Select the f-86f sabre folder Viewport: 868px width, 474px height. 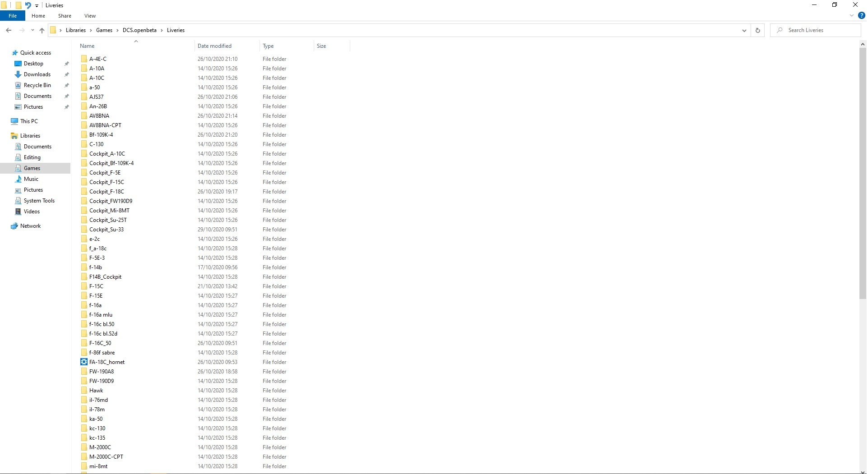(102, 353)
